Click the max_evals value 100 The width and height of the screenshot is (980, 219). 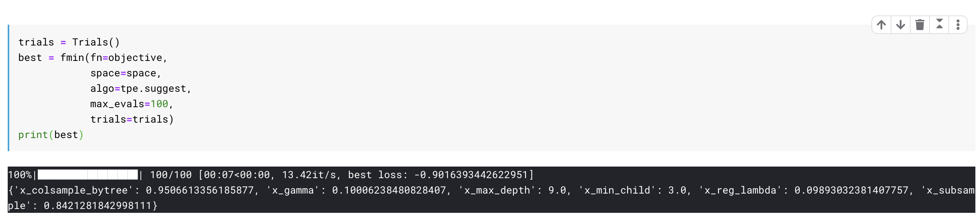click(159, 104)
